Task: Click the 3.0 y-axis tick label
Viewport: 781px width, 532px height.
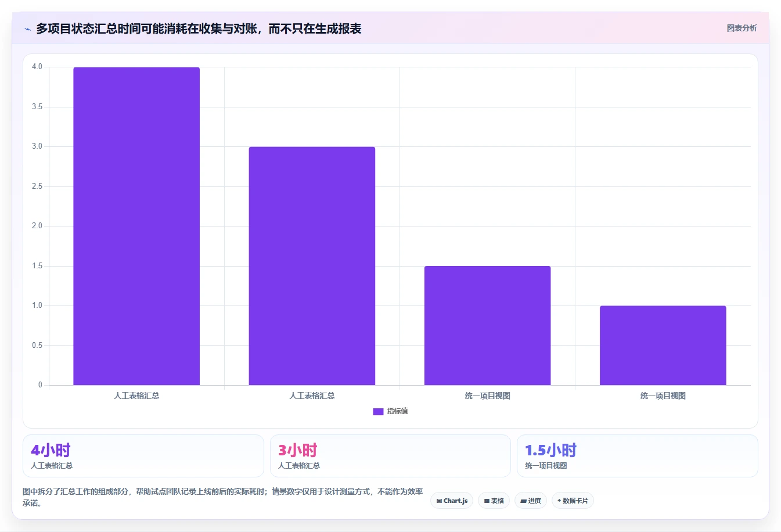Action: pyautogui.click(x=37, y=146)
